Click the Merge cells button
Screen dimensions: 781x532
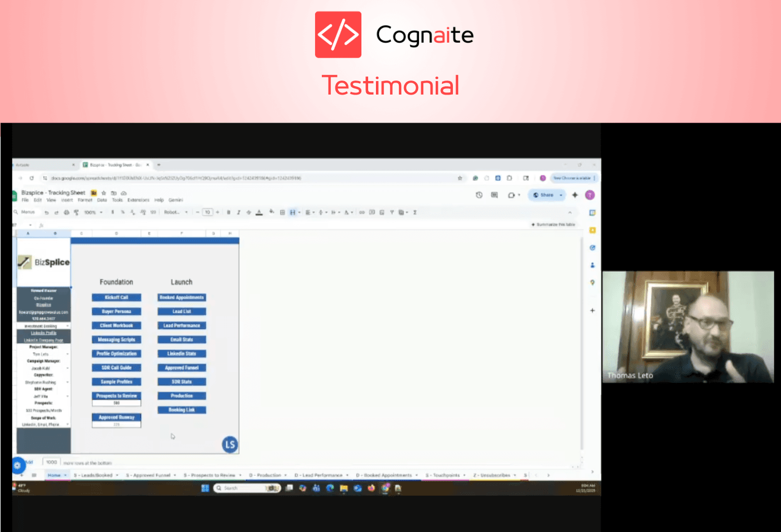(293, 212)
